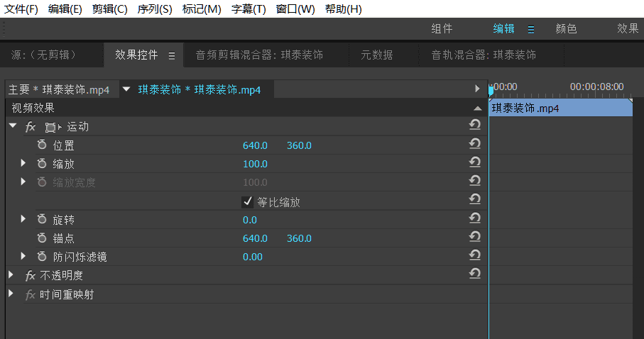The height and width of the screenshot is (339, 644).
Task: Select the 效果控件 tab
Action: 136,55
